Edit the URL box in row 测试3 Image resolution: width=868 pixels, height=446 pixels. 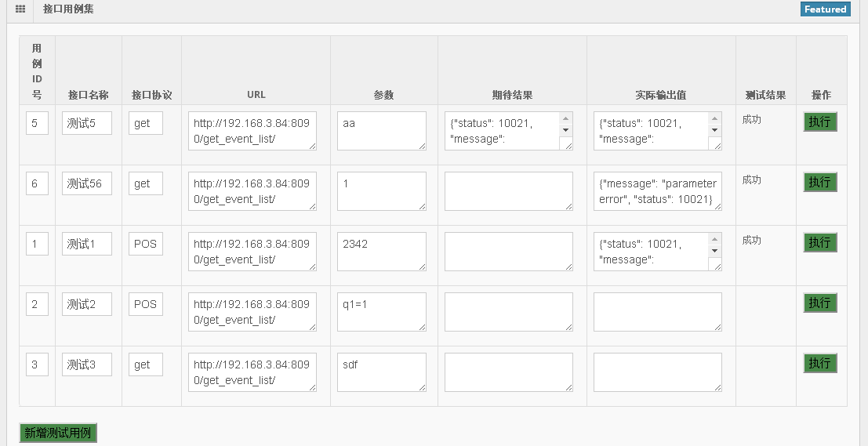click(x=252, y=372)
